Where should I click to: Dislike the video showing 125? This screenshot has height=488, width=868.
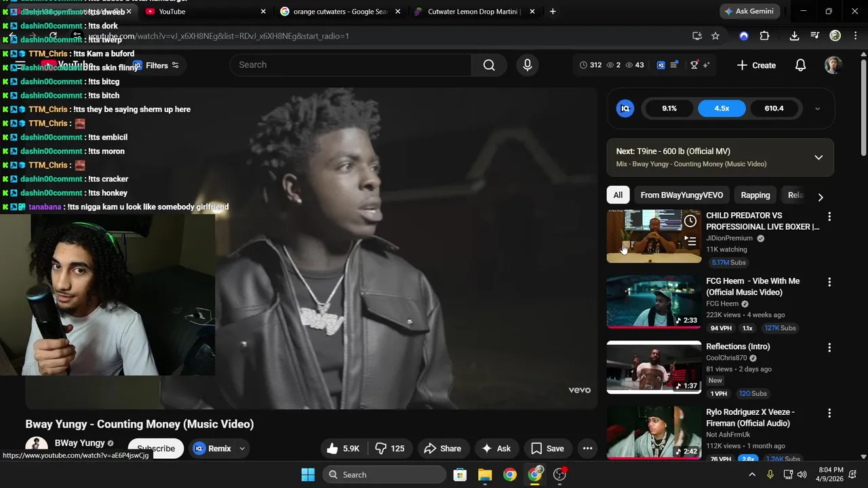[390, 448]
